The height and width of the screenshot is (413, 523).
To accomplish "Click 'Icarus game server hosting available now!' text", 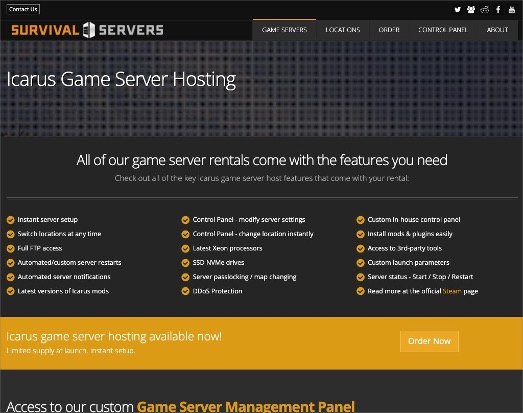I will point(114,336).
